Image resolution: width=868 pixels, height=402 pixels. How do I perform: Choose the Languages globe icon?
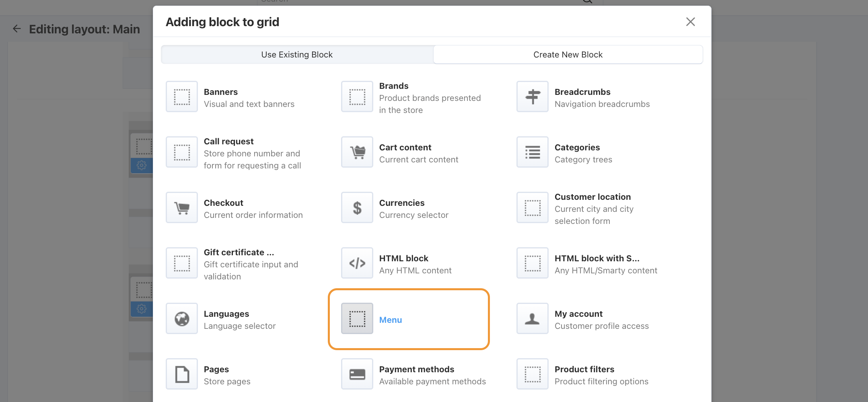pyautogui.click(x=182, y=319)
